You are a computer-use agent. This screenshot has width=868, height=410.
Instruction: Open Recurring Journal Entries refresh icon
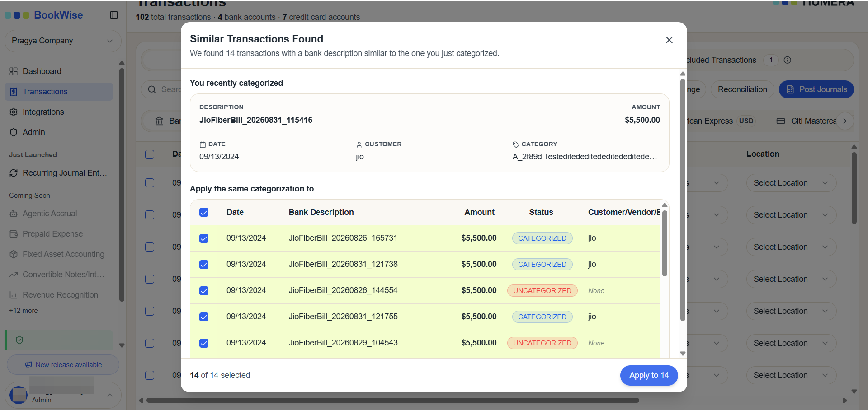[14, 173]
